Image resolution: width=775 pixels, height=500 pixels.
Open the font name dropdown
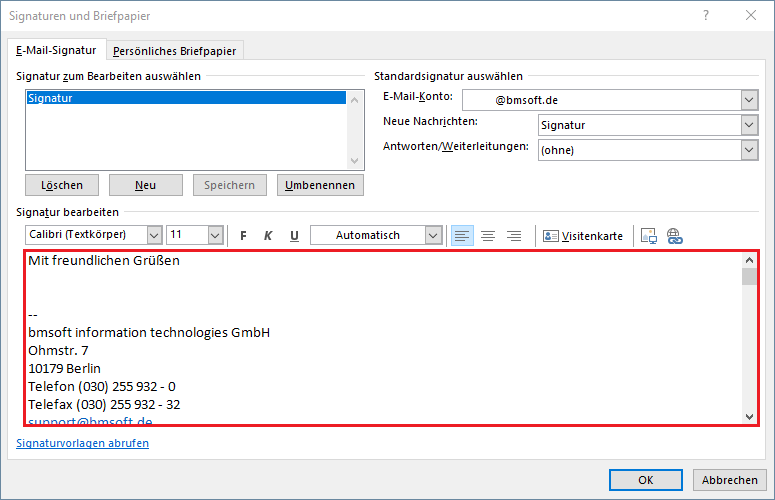[154, 235]
